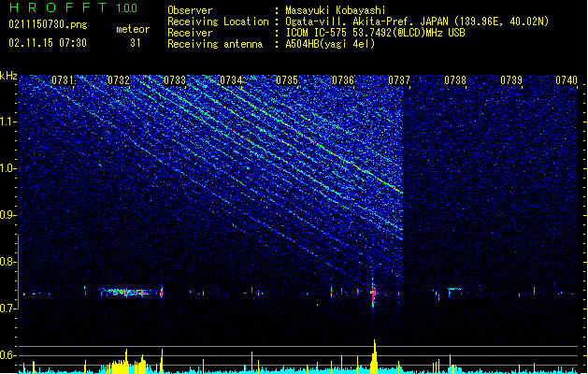Click the 0737 time marker
588x374 pixels.
(x=399, y=80)
